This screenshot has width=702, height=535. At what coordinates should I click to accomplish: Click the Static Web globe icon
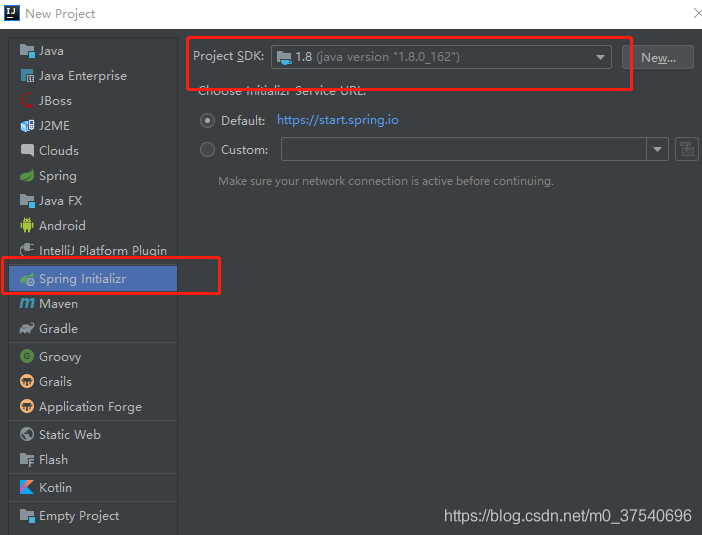(x=27, y=434)
